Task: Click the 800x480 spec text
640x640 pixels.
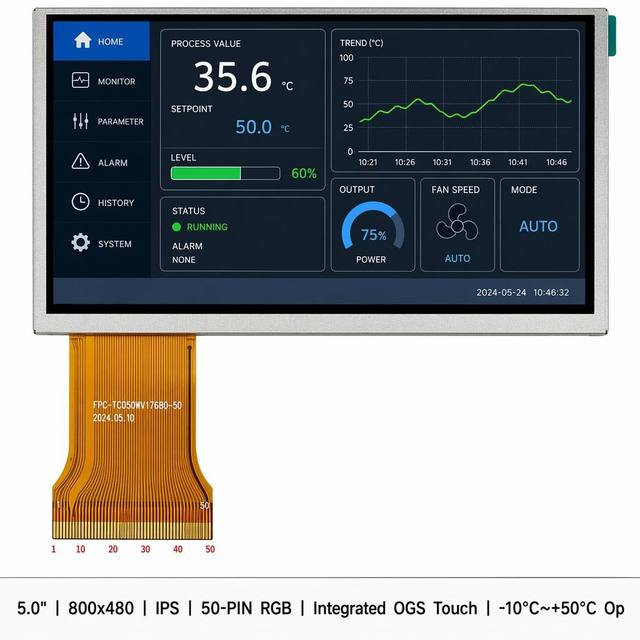Action: (101, 608)
